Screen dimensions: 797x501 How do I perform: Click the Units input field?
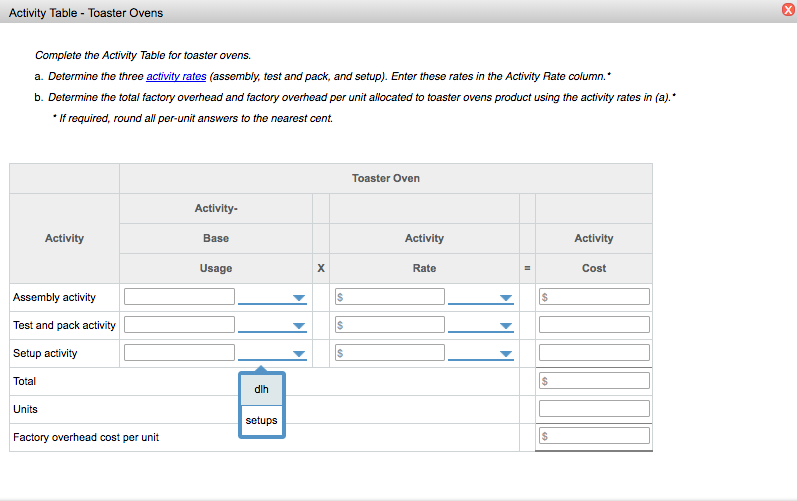pos(594,409)
